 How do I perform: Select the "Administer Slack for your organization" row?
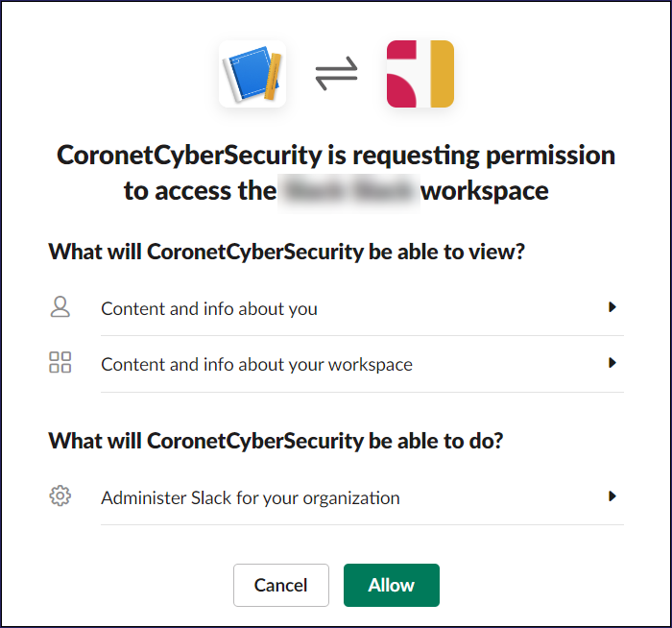(x=251, y=497)
